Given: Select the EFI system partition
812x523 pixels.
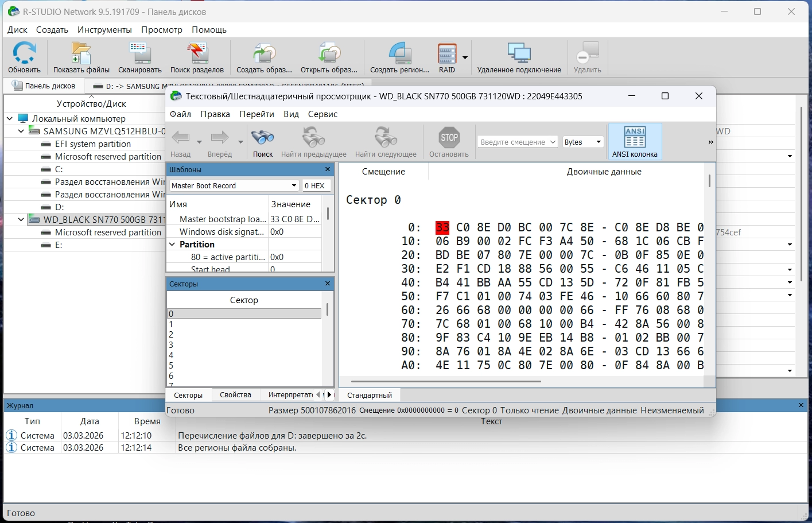Looking at the screenshot, I should pyautogui.click(x=93, y=144).
